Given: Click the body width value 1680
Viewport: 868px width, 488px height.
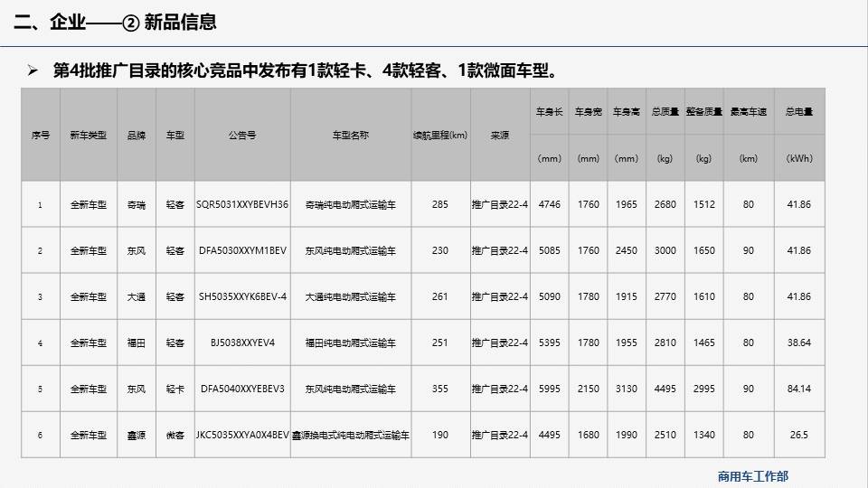Looking at the screenshot, I should 588,435.
